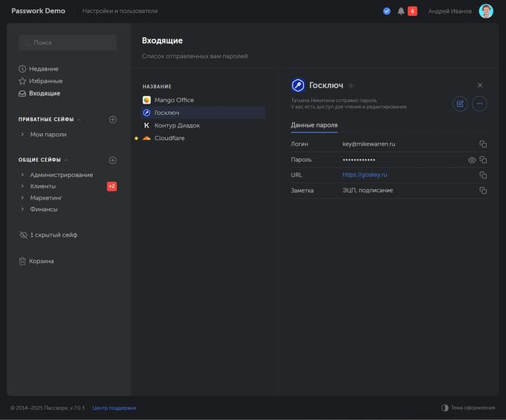Collapse the private vaults section
506x420 pixels.
(x=79, y=120)
